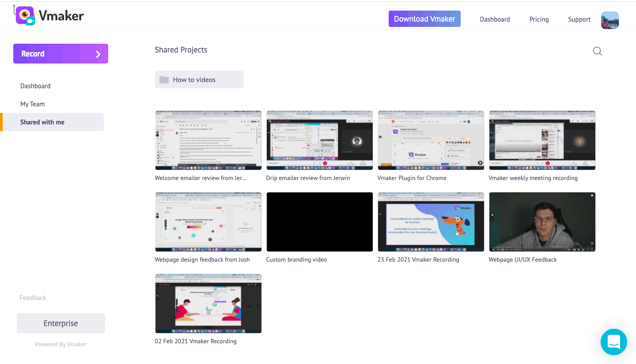Screen dimensions: 636x364
Task: Open the Support link in header
Action: 579,19
